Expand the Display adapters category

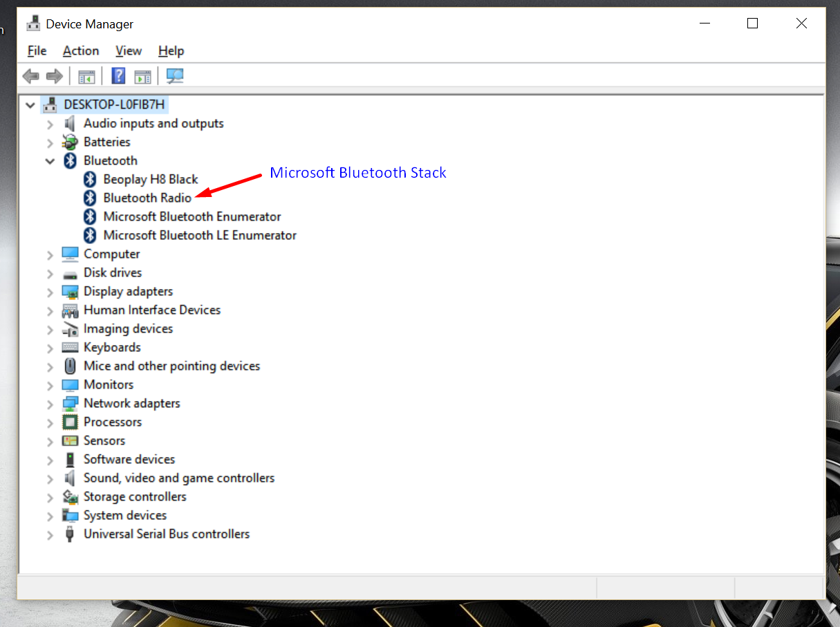tap(50, 292)
